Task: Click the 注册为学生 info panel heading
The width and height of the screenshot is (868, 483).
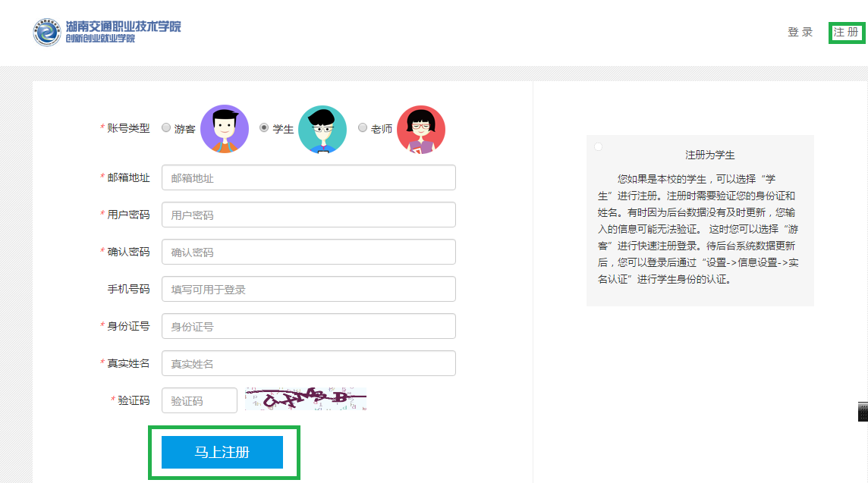Action: (710, 155)
